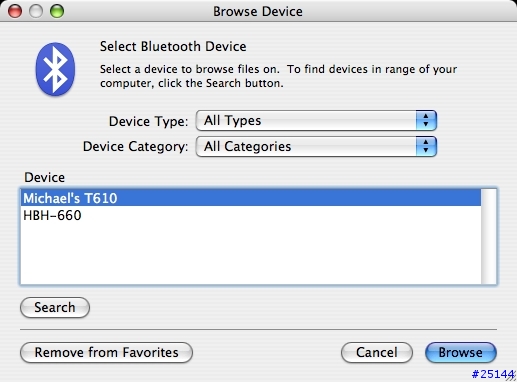This screenshot has width=517, height=382.
Task: Click the Device column header
Action: pos(45,177)
